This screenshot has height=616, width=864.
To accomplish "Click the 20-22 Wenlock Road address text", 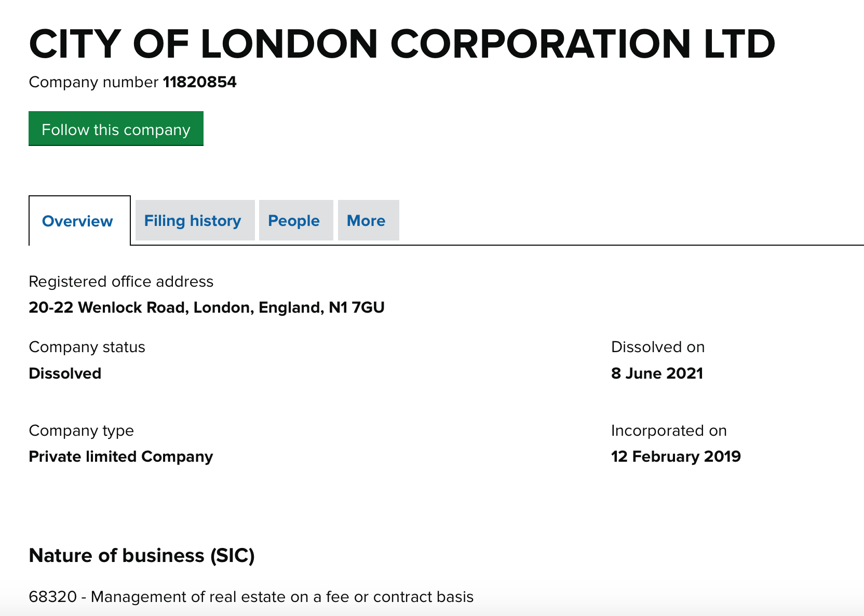I will pos(207,307).
